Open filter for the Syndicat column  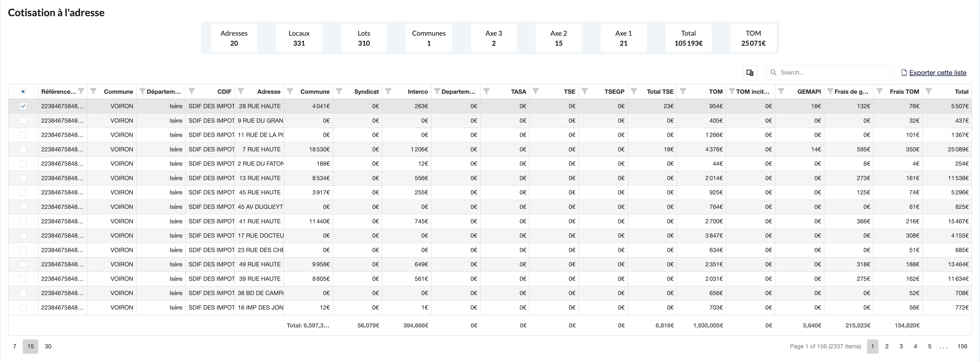click(x=339, y=91)
